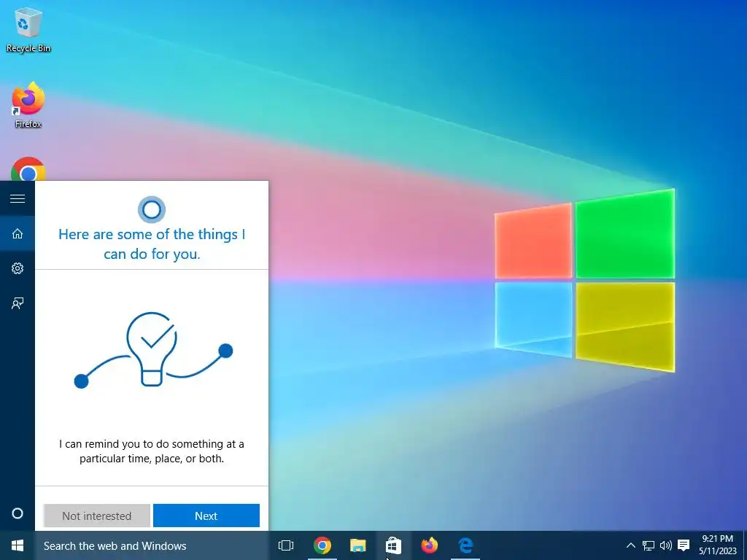This screenshot has width=747, height=560.
Task: Select the Chrome desktop shortcut icon
Action: [28, 169]
